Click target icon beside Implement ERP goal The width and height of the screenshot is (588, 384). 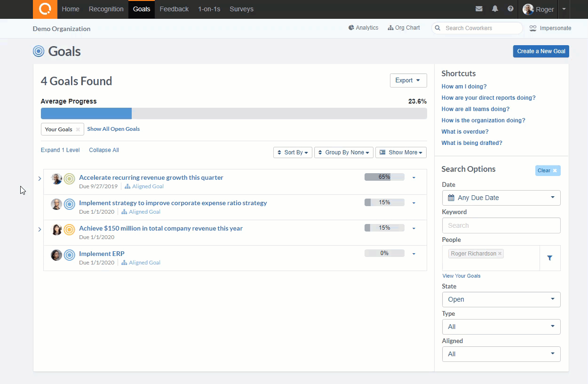pos(70,255)
